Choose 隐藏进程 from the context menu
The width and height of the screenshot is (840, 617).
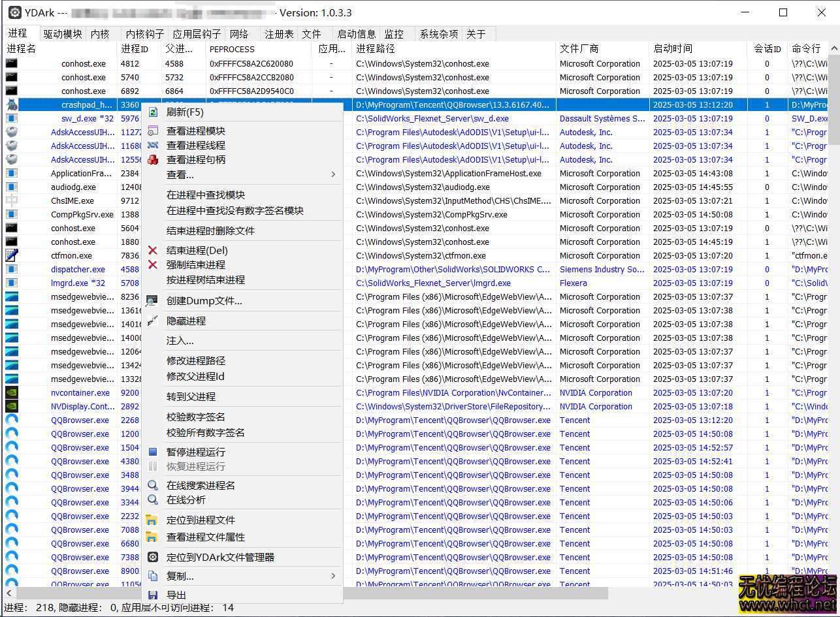point(186,321)
